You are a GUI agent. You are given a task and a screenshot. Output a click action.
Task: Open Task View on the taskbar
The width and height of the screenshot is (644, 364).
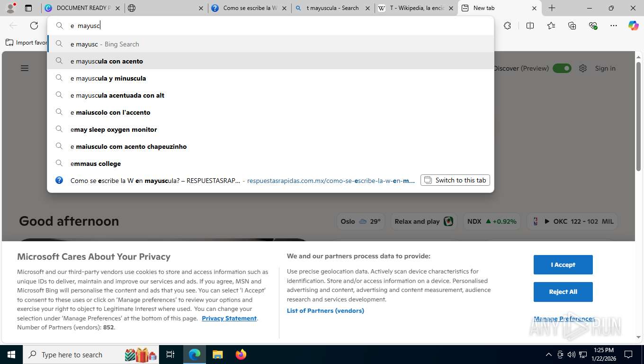click(x=170, y=355)
